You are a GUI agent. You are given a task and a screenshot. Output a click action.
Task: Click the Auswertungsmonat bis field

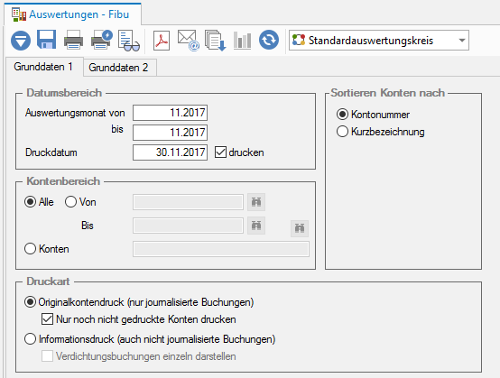(x=170, y=132)
